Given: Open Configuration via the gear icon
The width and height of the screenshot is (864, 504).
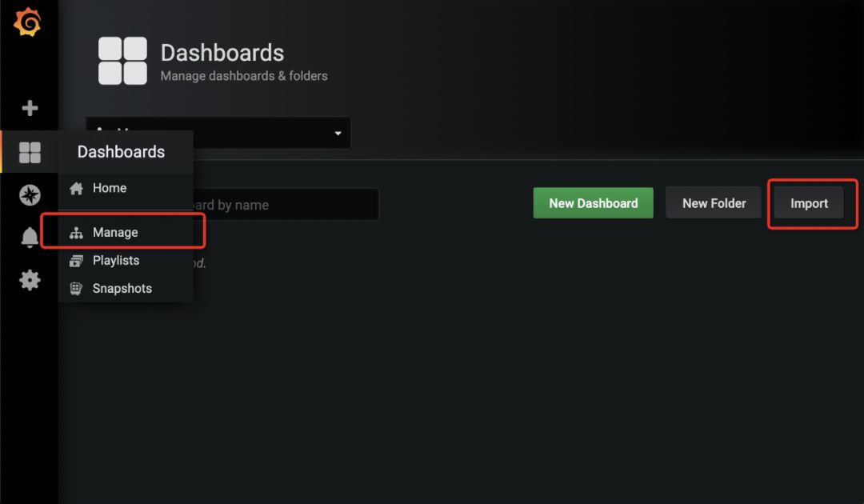Looking at the screenshot, I should point(30,280).
